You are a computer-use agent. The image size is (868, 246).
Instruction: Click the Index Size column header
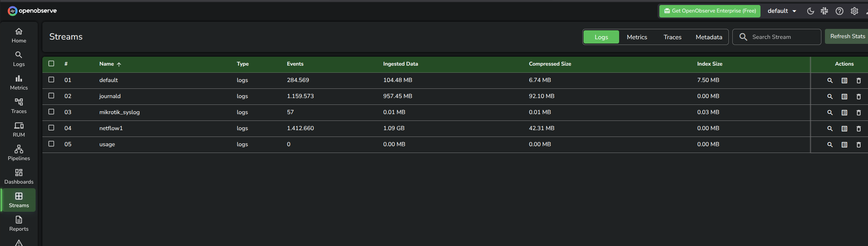710,64
